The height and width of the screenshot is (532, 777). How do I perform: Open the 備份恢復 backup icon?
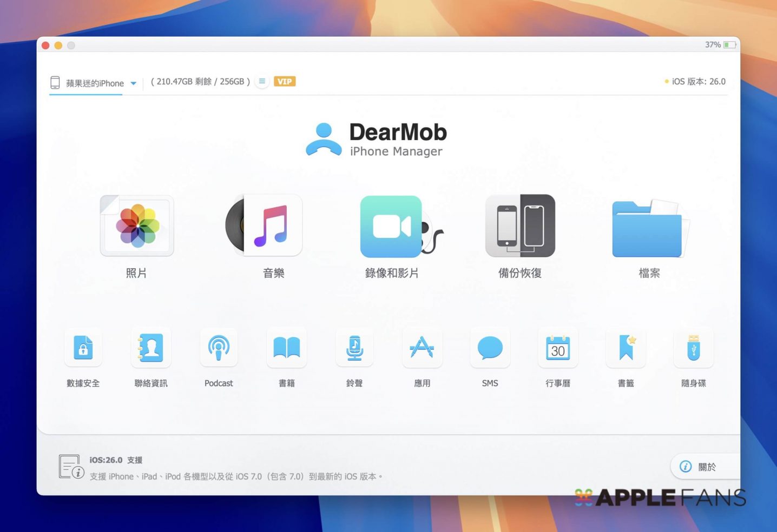coord(520,226)
